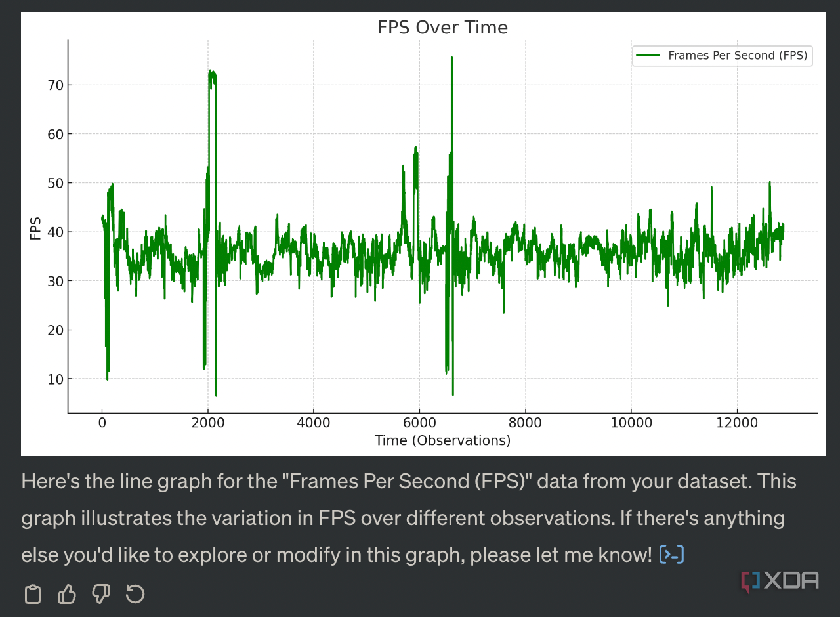Click the 0 tick label on the x-axis
The height and width of the screenshot is (617, 840).
(x=102, y=423)
